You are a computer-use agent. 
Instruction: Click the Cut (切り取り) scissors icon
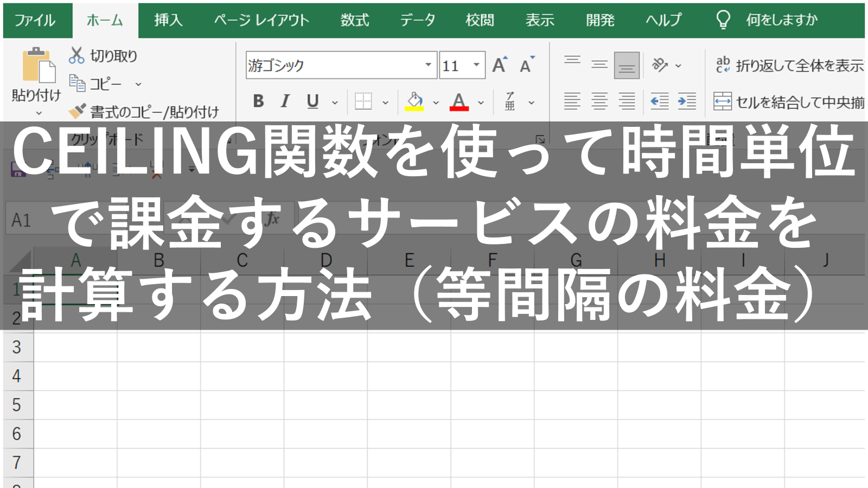point(76,55)
